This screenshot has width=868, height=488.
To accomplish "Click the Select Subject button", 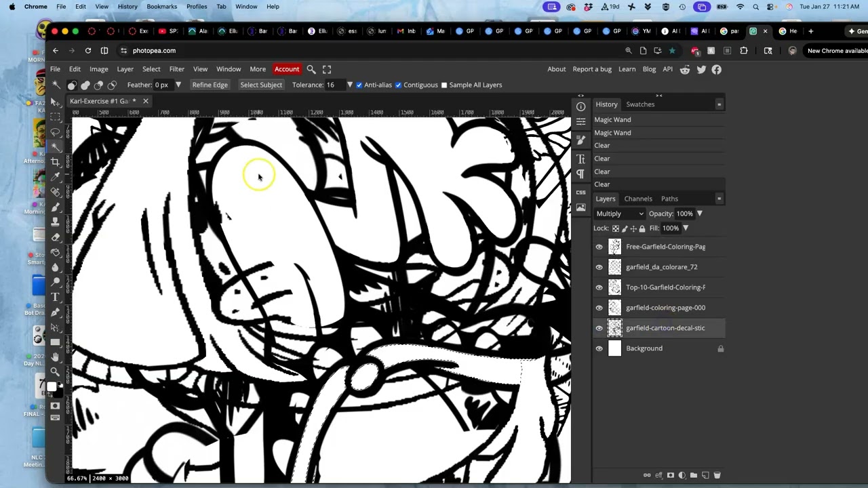I will tap(261, 85).
